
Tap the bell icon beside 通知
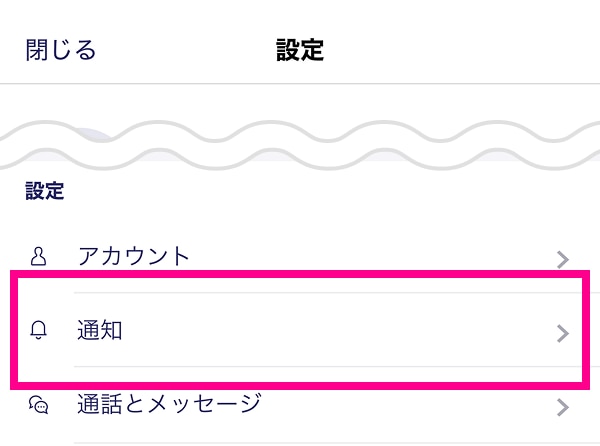(38, 330)
